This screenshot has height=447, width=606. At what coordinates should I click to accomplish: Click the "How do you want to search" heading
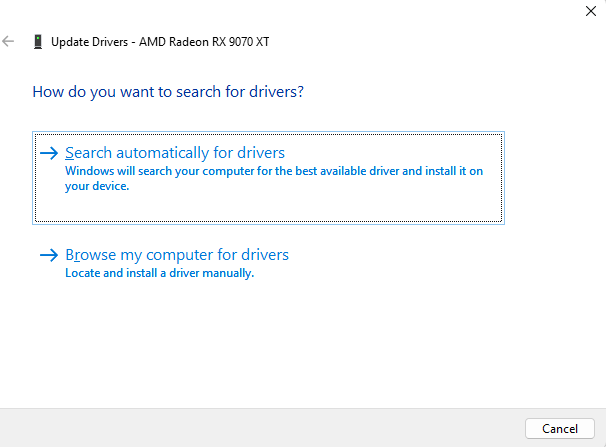pyautogui.click(x=168, y=92)
